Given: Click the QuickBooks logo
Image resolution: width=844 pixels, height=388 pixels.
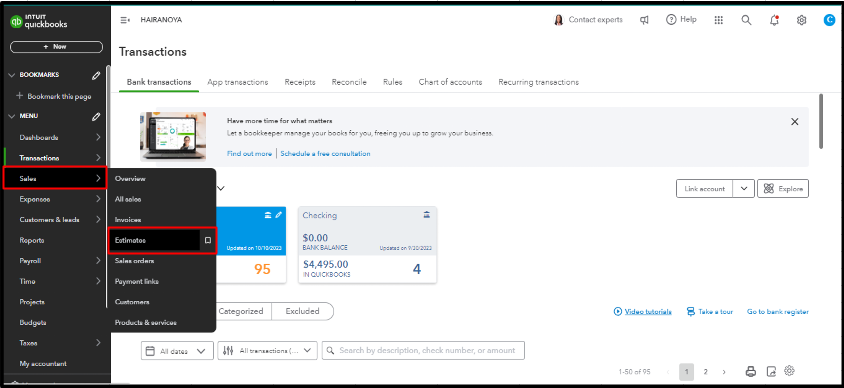Looking at the screenshot, I should pyautogui.click(x=39, y=22).
